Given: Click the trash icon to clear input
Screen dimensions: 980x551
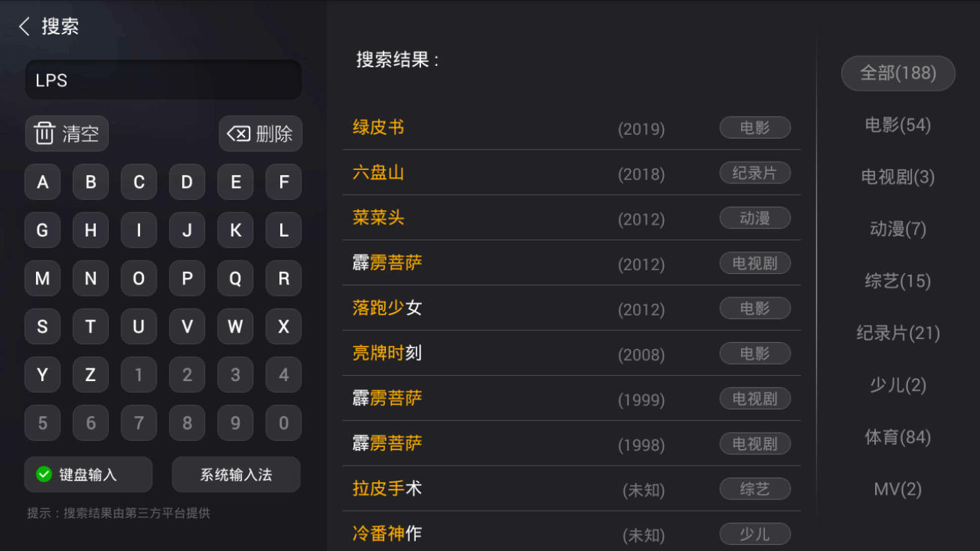Looking at the screenshot, I should [x=45, y=134].
